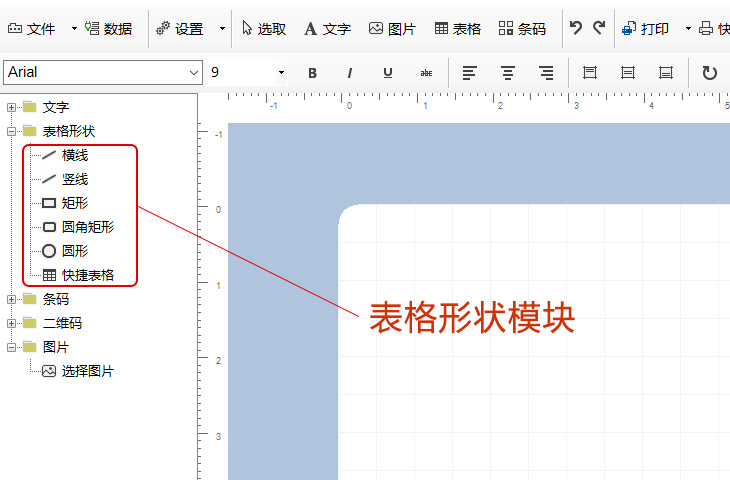Image resolution: width=730 pixels, height=480 pixels.
Task: Select 圆角矩形 shape in tree
Action: click(x=87, y=227)
